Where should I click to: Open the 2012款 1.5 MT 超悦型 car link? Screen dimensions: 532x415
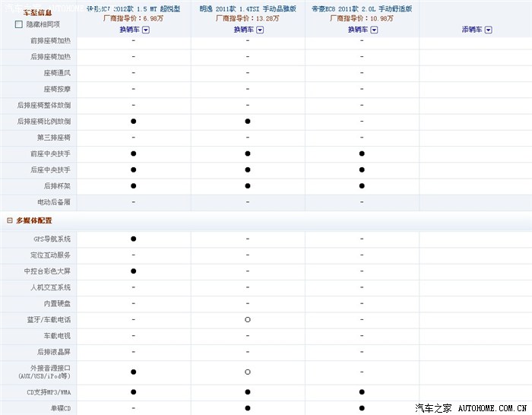click(x=133, y=9)
